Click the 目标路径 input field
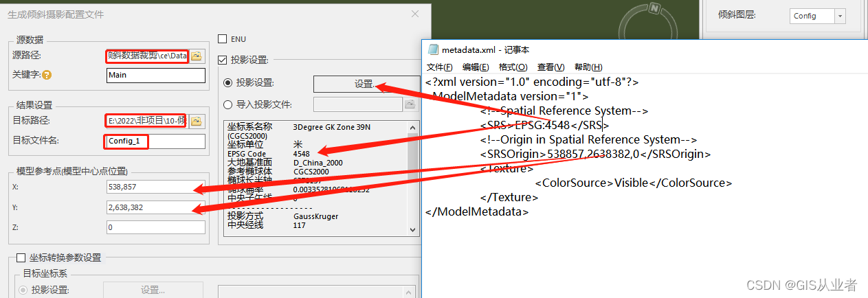The width and height of the screenshot is (868, 298). pos(147,122)
